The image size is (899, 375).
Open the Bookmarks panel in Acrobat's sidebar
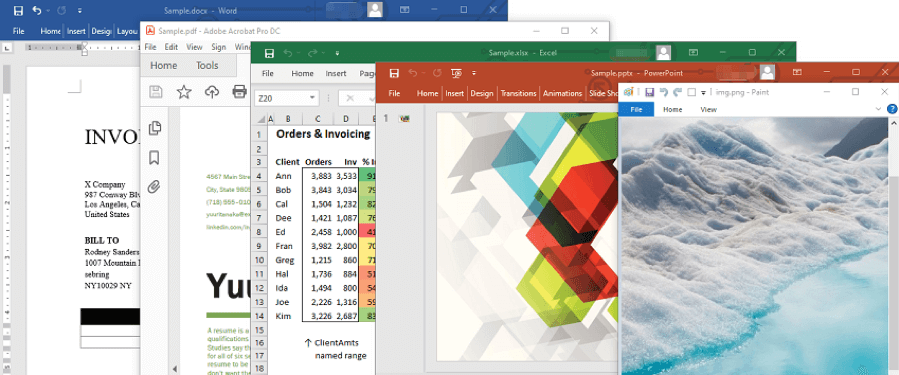154,158
